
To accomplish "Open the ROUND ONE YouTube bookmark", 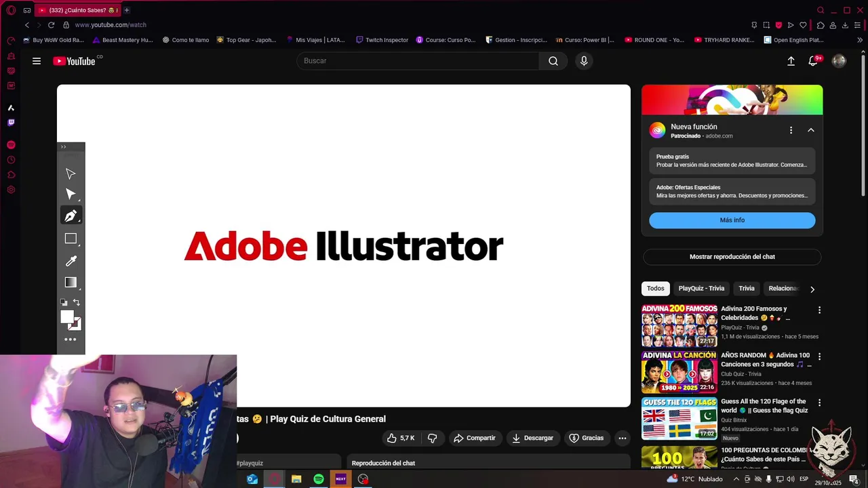I will point(654,40).
